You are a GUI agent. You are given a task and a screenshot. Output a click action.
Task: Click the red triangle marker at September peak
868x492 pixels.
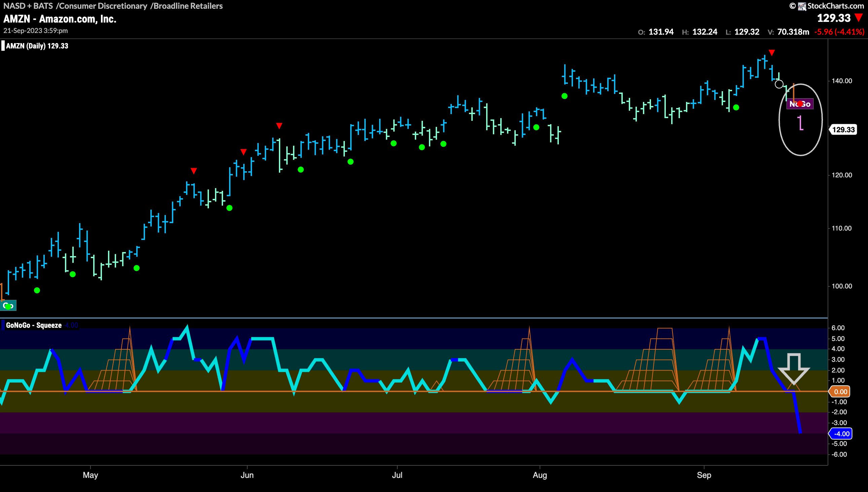point(772,53)
